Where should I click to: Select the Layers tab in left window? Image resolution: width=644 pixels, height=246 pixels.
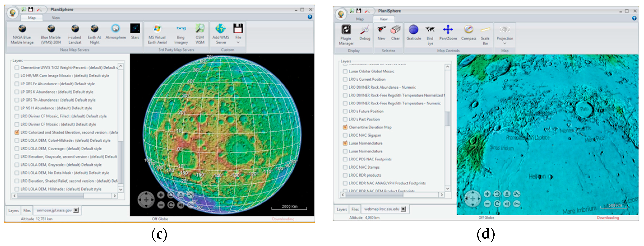click(13, 210)
